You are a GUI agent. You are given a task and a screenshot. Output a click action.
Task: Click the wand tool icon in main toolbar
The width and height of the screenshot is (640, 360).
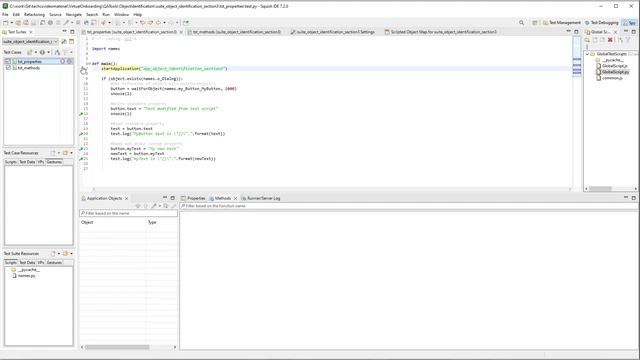[x=66, y=23]
